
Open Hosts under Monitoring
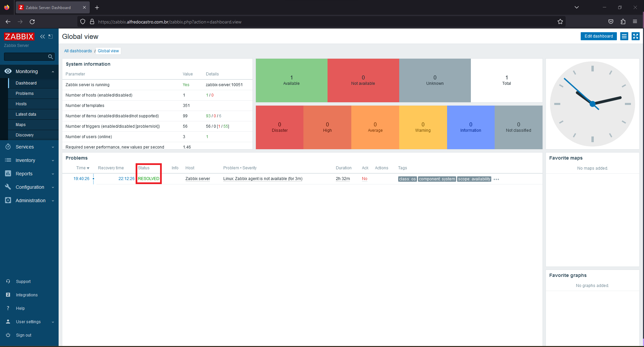tap(33, 104)
